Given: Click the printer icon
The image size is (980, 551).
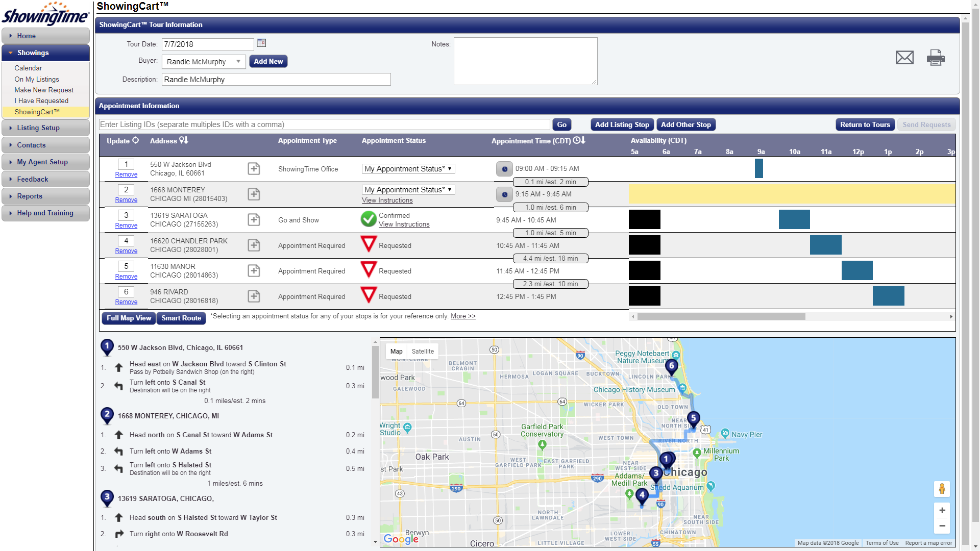Looking at the screenshot, I should click(935, 58).
